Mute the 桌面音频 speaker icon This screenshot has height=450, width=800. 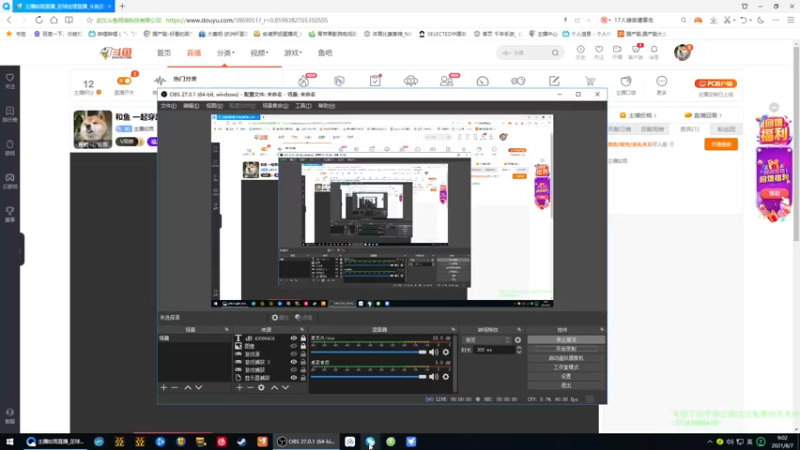(434, 377)
